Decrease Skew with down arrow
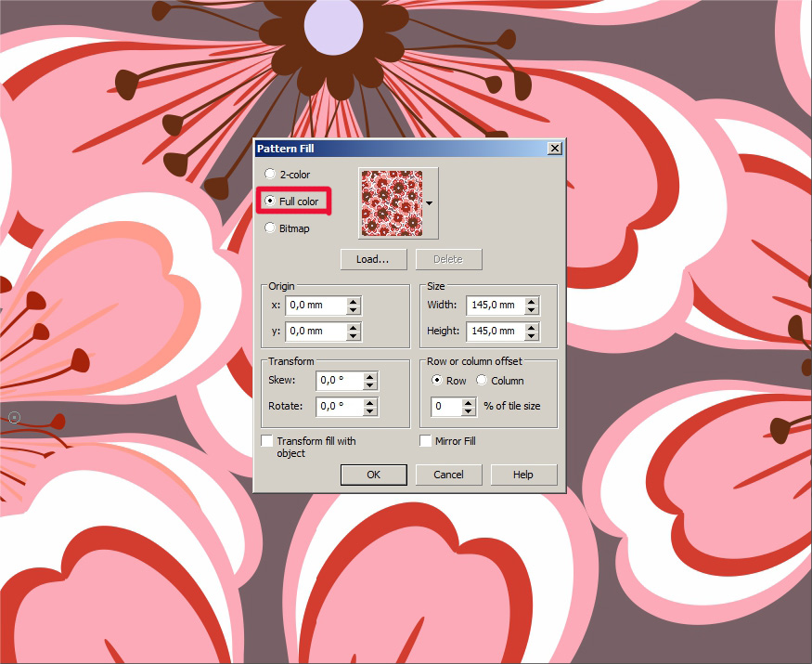This screenshot has height=664, width=812. [370, 385]
